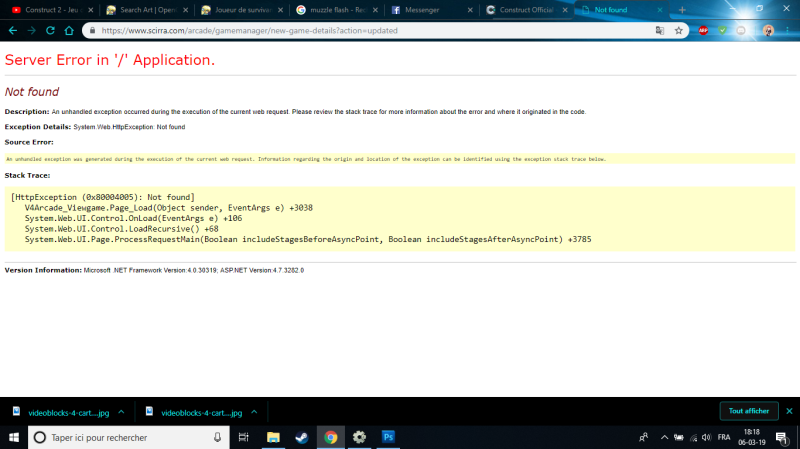
Task: Click the battery status tray icon
Action: [679, 437]
